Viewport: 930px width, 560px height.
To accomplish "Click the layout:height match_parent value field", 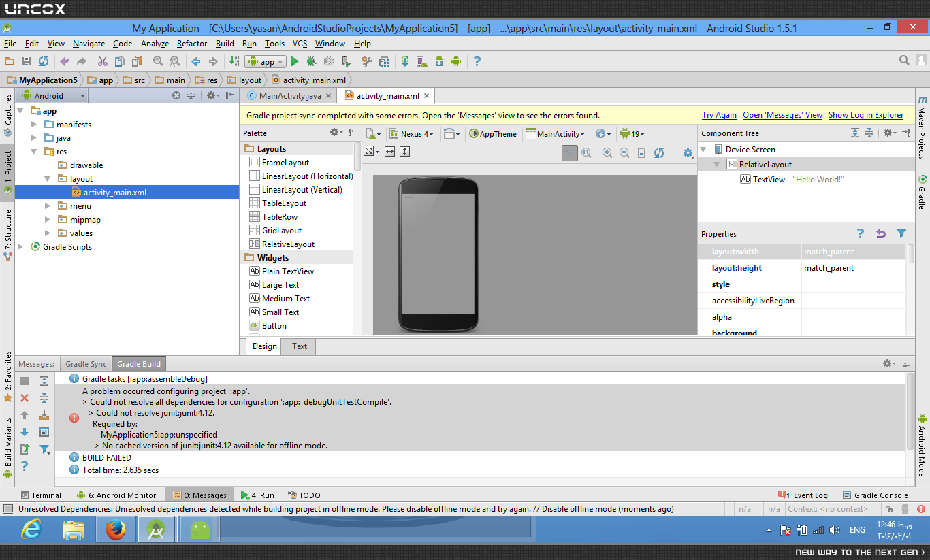I will tap(854, 268).
